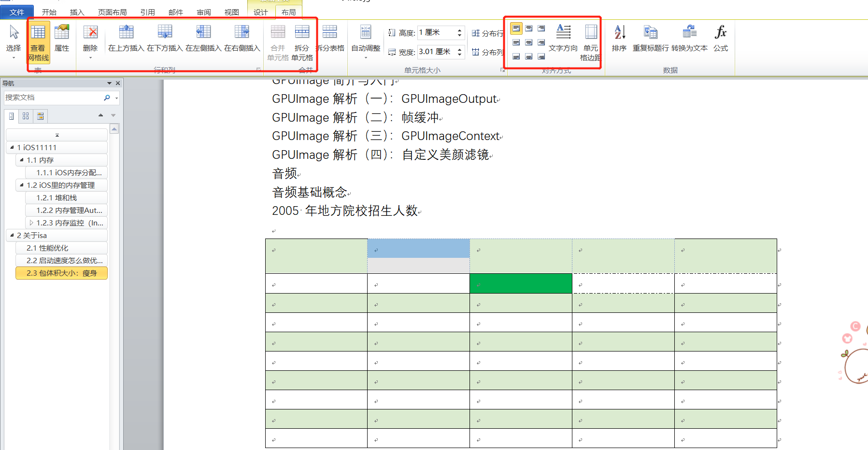This screenshot has height=450, width=868.
Task: Switch navigation pane to page thumbnails view
Action: [26, 116]
